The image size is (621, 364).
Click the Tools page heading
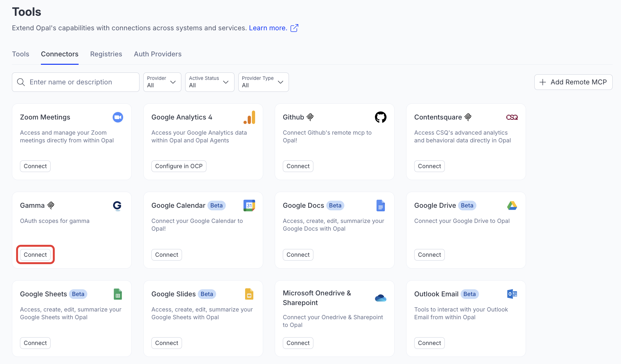click(27, 12)
